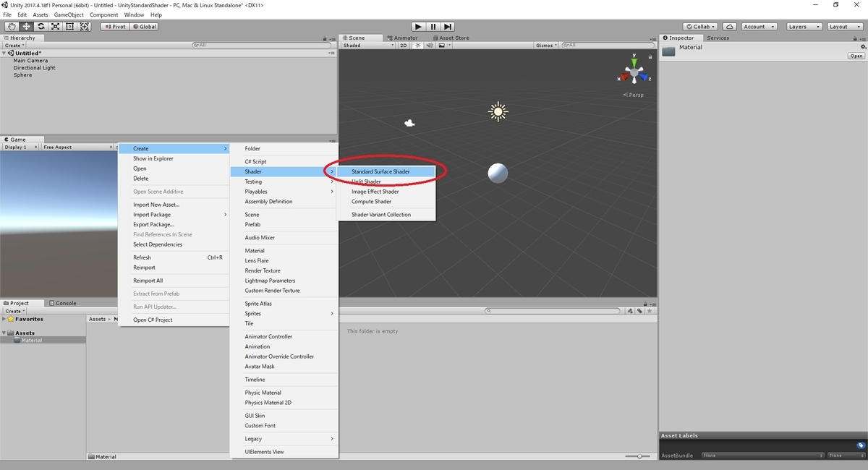This screenshot has height=470, width=868.
Task: Select Main Camera in Hierarchy
Action: 30,61
